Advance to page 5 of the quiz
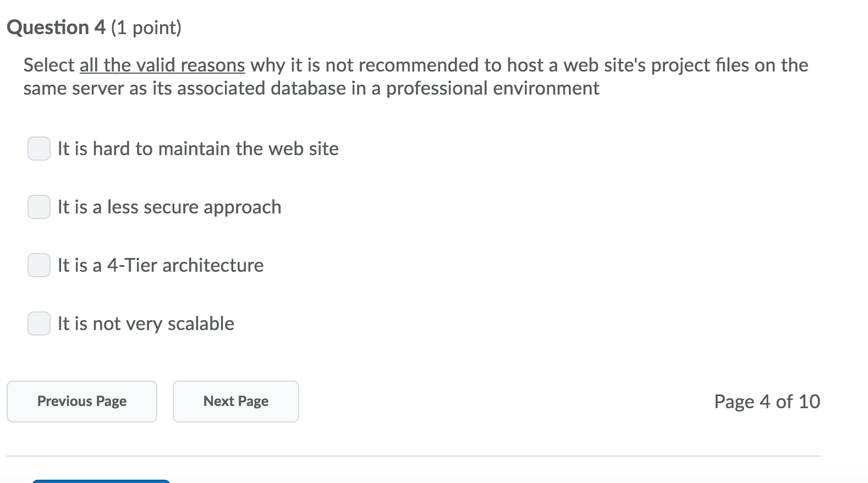Screen dimensions: 868x483 (x=235, y=402)
